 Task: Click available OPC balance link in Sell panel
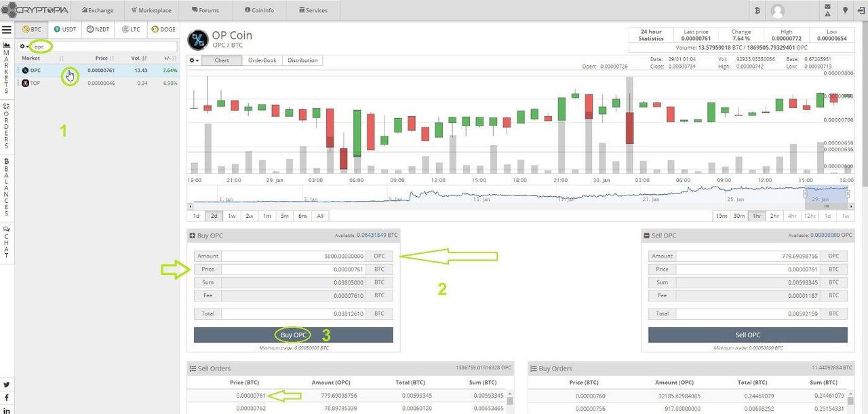(x=831, y=236)
